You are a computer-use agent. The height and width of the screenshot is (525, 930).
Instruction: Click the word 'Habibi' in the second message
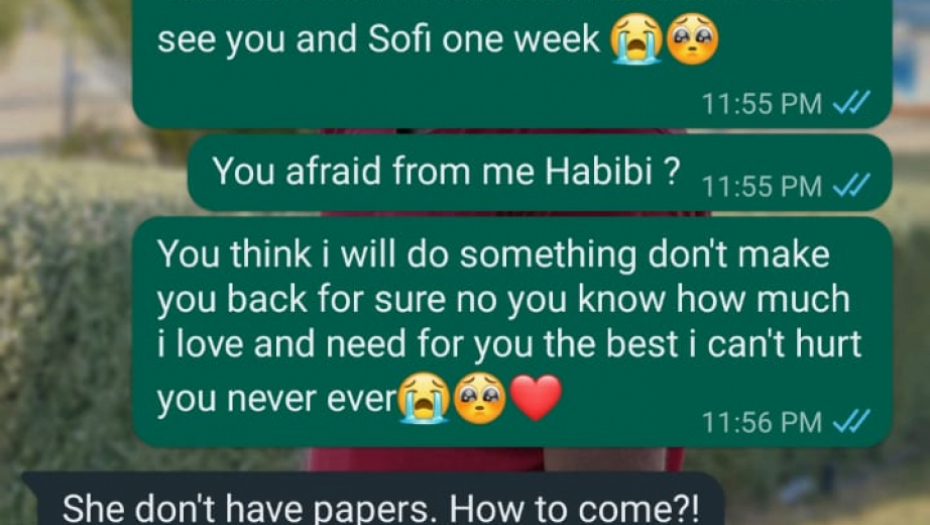[x=599, y=171]
